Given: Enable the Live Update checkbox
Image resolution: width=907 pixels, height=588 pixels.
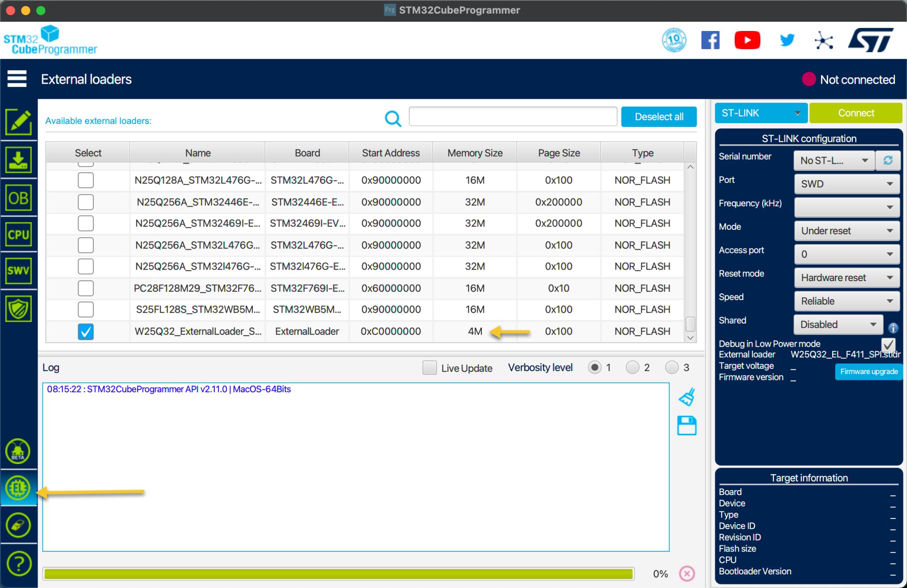Looking at the screenshot, I should click(429, 368).
